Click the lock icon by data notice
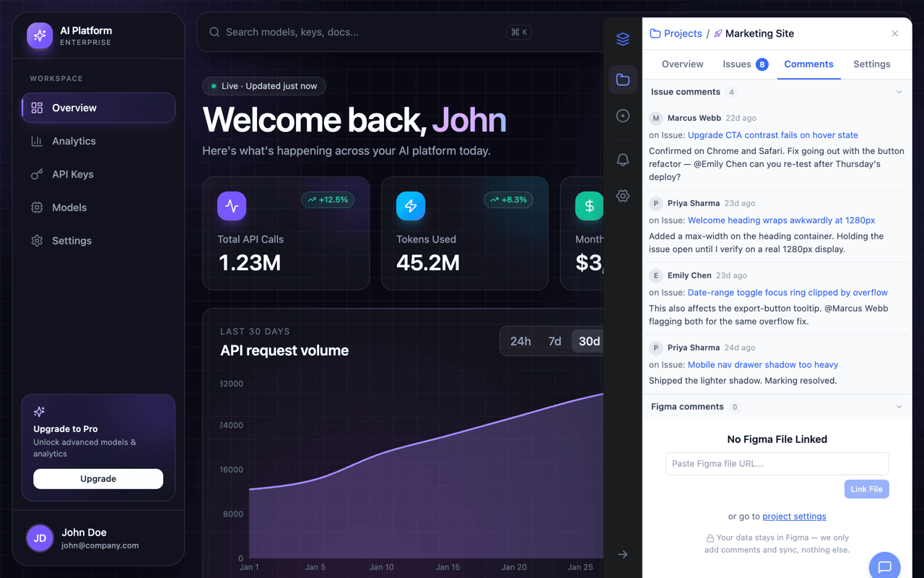The width and height of the screenshot is (924, 578). click(710, 538)
